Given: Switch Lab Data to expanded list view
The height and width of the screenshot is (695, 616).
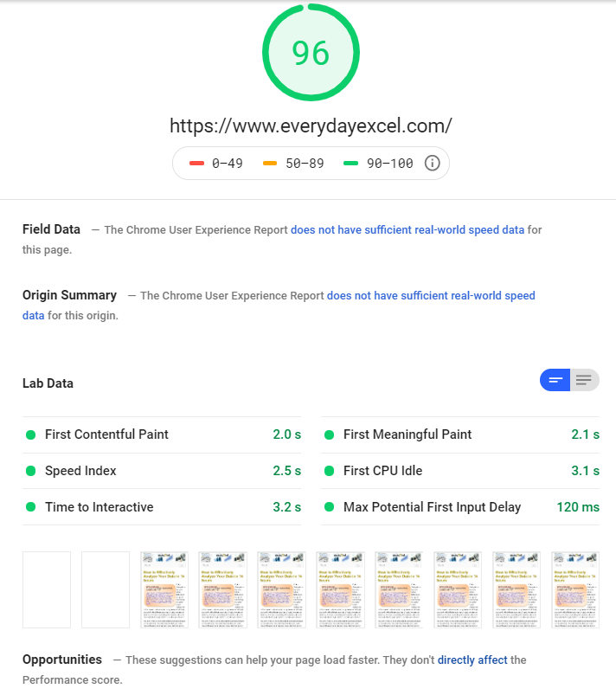Looking at the screenshot, I should [585, 380].
